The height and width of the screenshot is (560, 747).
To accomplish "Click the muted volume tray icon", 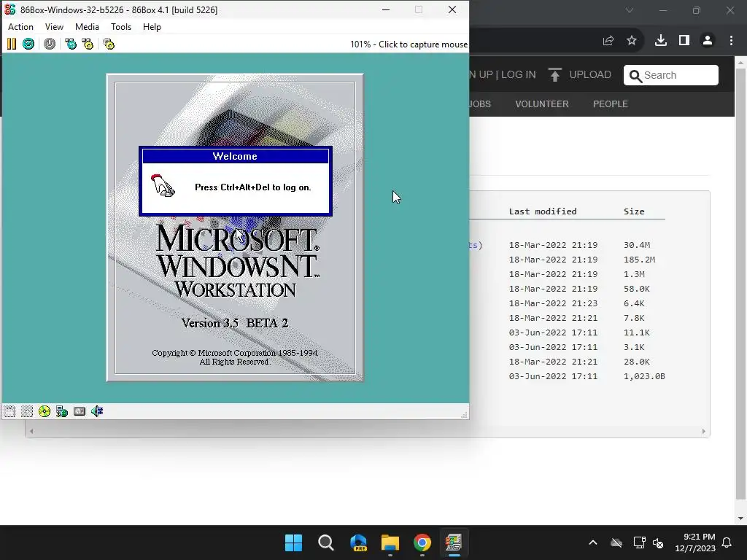I will 659,542.
